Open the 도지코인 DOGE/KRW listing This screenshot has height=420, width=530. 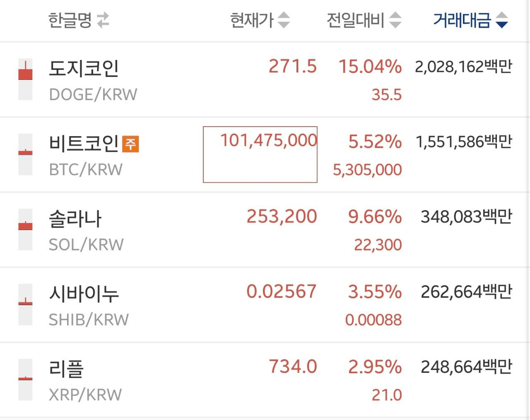(84, 69)
